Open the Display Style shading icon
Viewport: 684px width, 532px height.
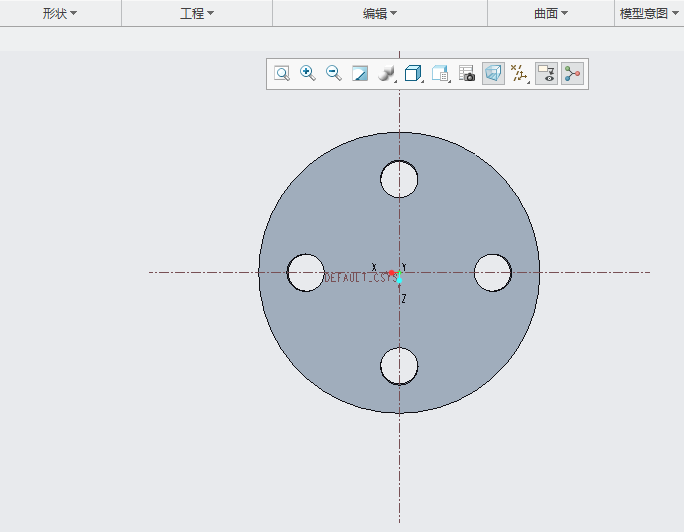[386, 73]
